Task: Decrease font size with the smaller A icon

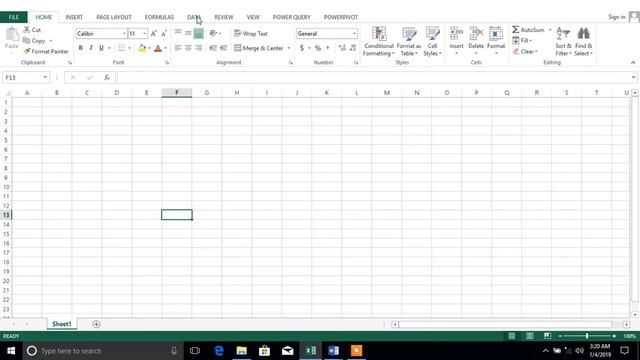Action: coord(164,33)
